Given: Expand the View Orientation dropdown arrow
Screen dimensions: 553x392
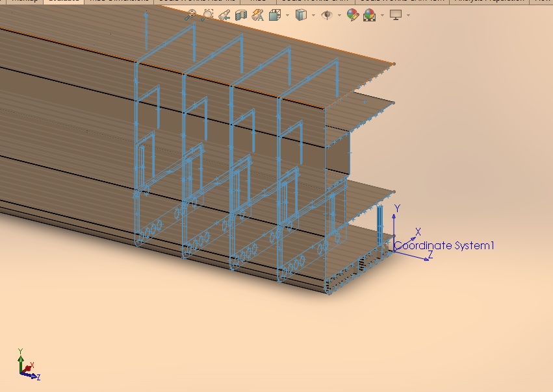Looking at the screenshot, I should (x=287, y=15).
